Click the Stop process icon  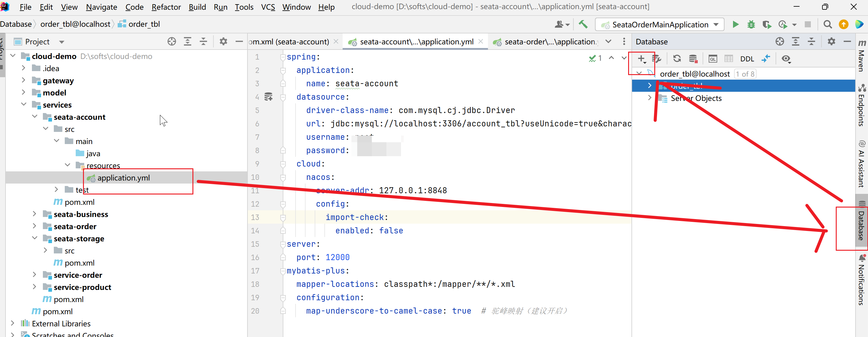tap(807, 24)
